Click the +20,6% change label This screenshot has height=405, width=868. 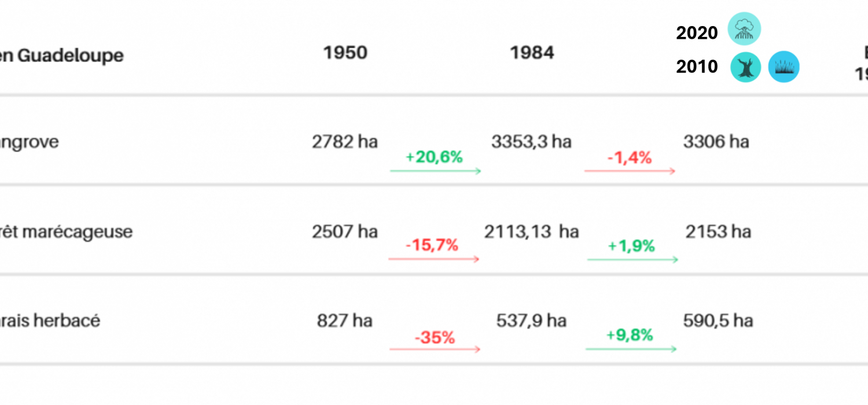(434, 157)
